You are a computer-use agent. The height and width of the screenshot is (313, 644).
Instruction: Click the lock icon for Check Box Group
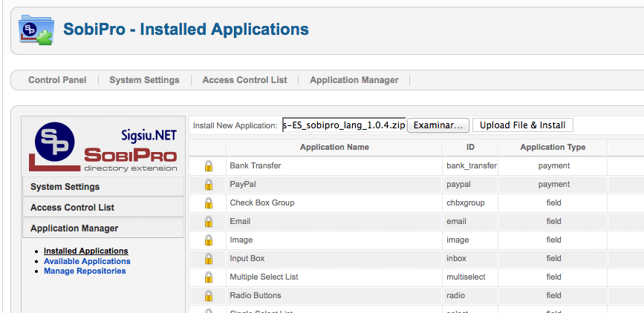[209, 203]
